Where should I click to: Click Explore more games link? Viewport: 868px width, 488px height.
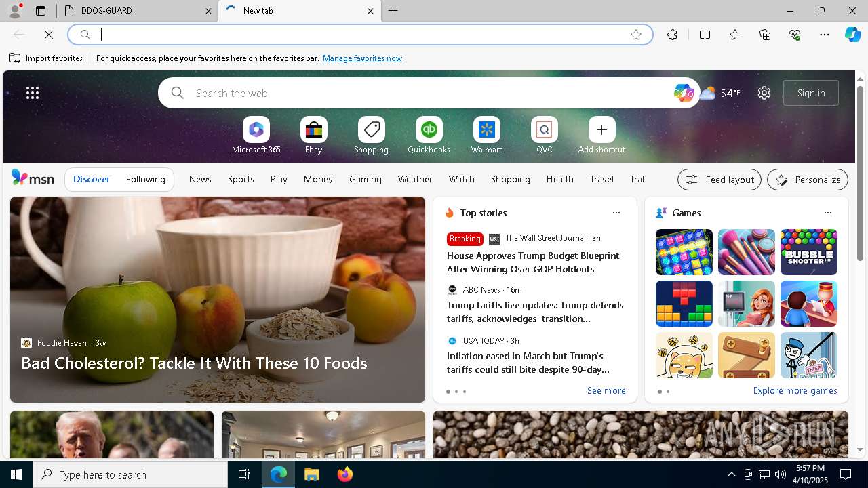click(795, 390)
